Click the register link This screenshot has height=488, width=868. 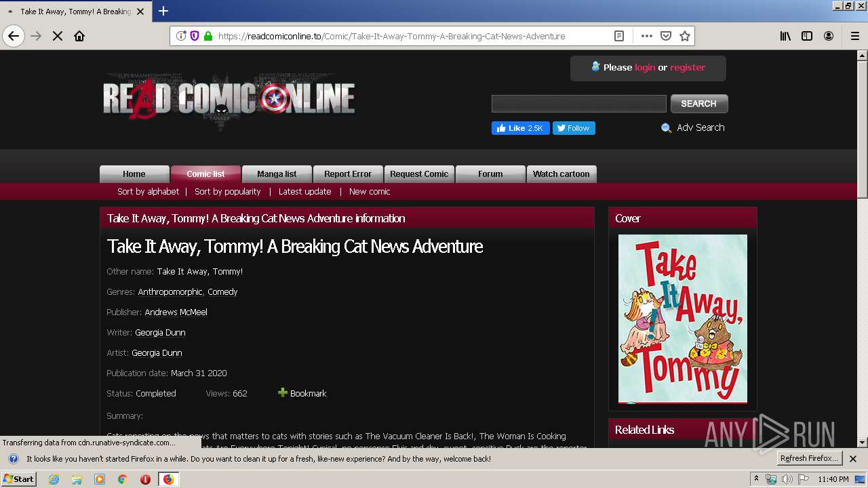click(x=688, y=67)
